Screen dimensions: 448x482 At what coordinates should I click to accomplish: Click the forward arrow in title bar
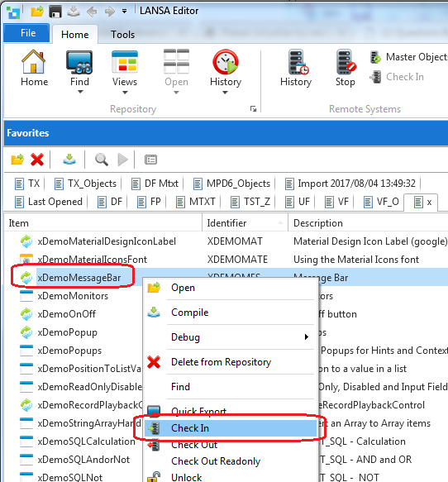point(109,12)
